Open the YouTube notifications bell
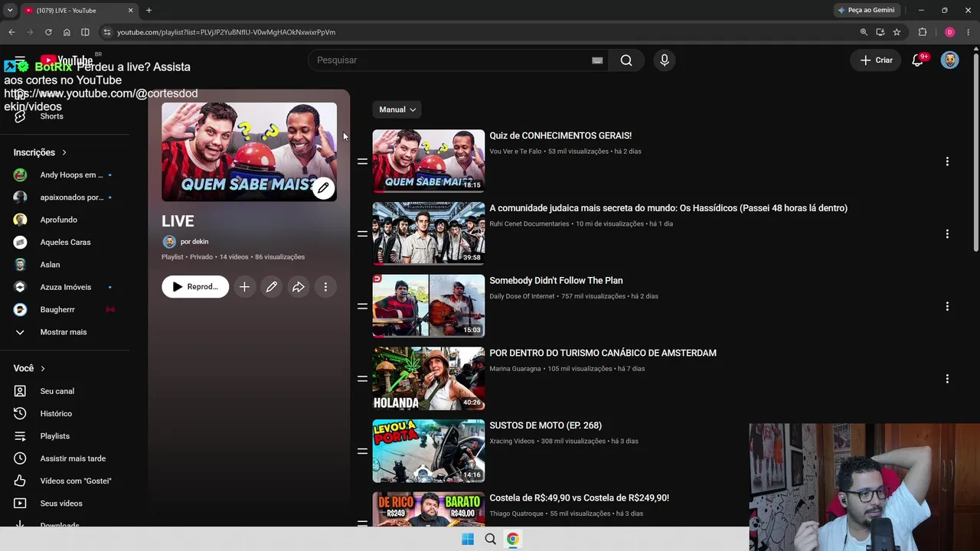Viewport: 980px width, 551px height. pos(917,60)
